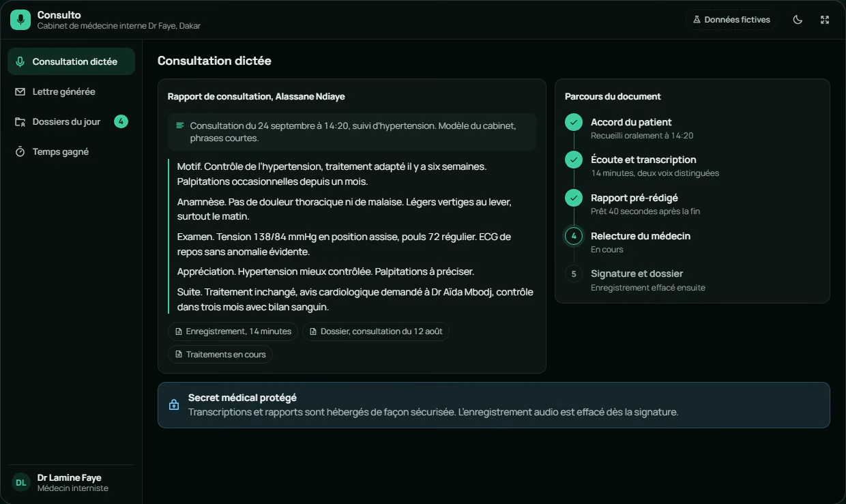Click the DL avatar of Dr Lamine Faye
The width and height of the screenshot is (846, 504).
[21, 482]
